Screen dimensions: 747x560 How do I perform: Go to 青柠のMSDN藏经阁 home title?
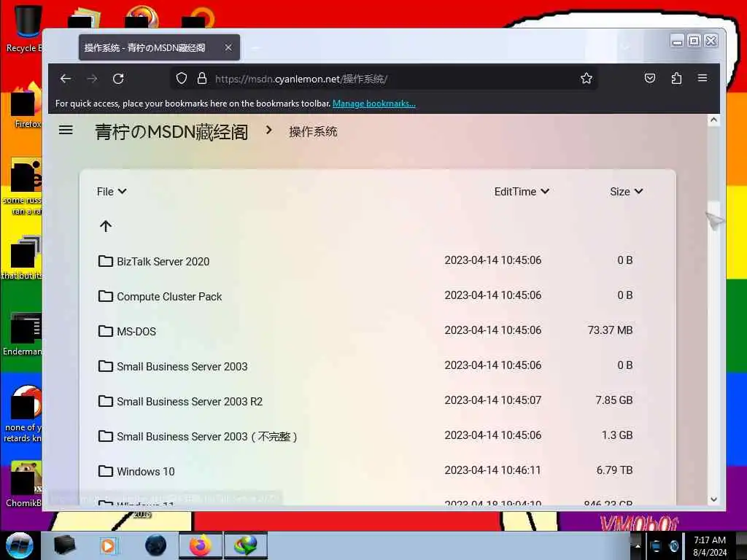171,132
